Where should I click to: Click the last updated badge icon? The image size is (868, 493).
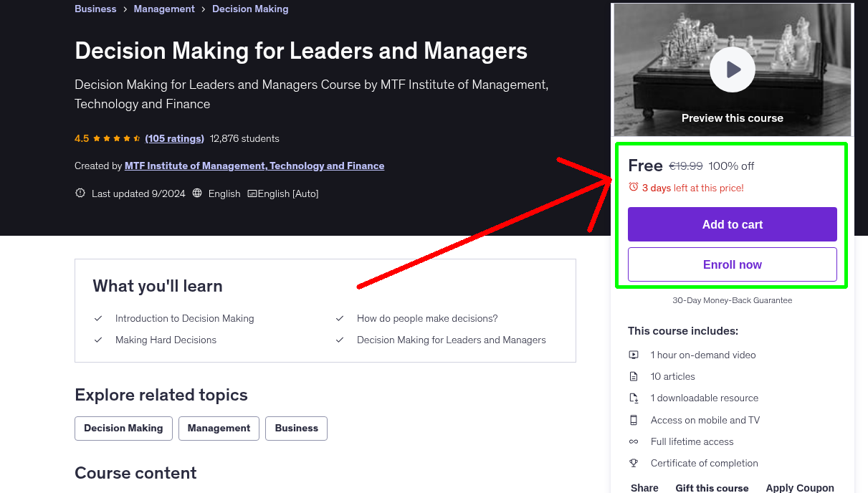pyautogui.click(x=80, y=193)
